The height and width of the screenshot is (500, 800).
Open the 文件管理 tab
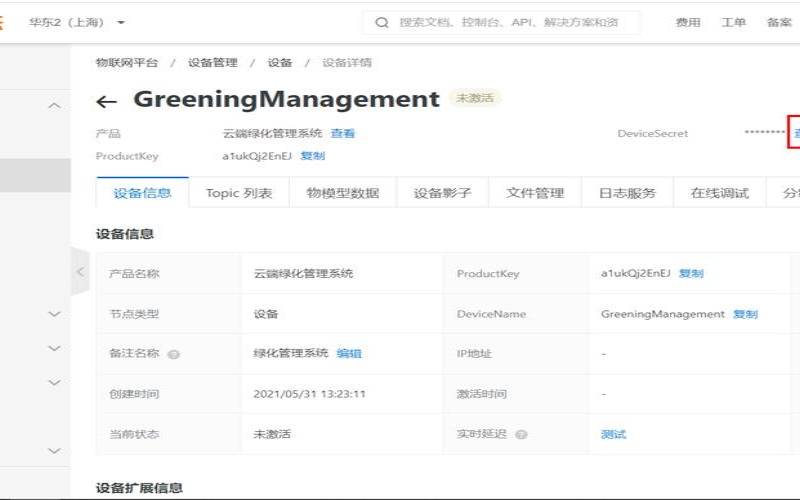(x=535, y=193)
